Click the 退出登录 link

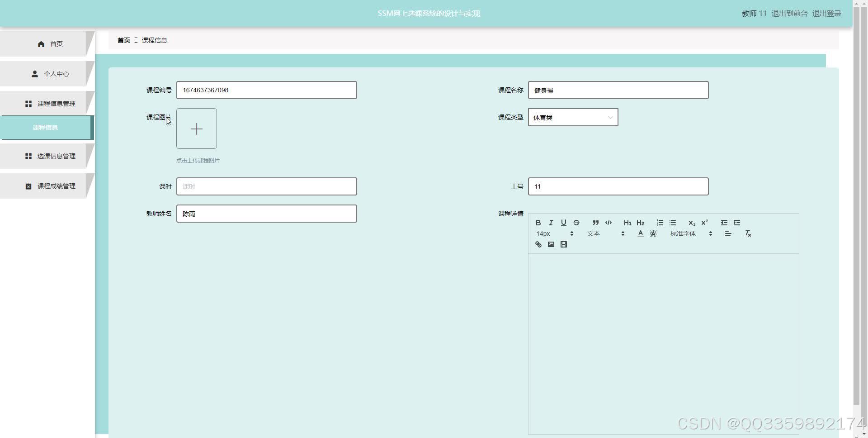coord(827,14)
